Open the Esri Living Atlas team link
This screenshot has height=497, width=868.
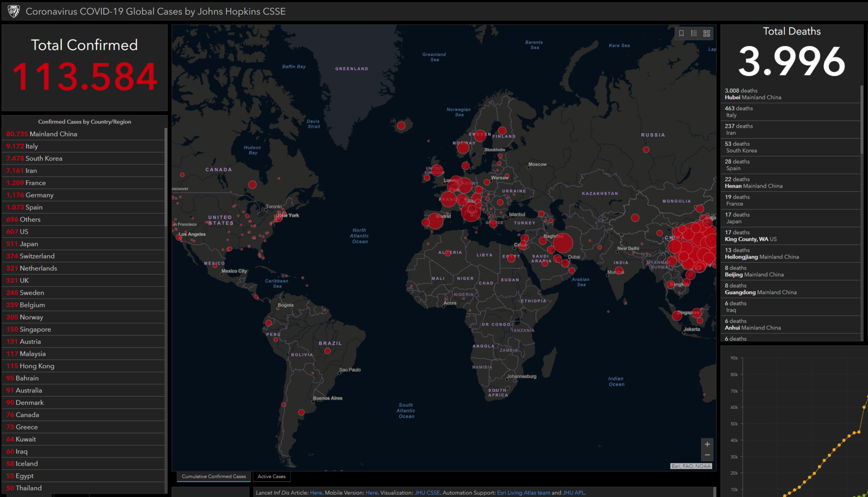[524, 493]
